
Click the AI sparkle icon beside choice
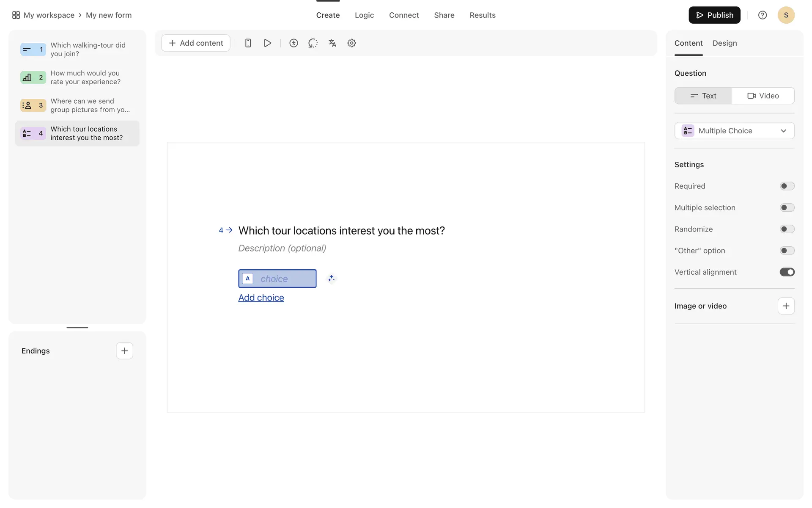331,279
